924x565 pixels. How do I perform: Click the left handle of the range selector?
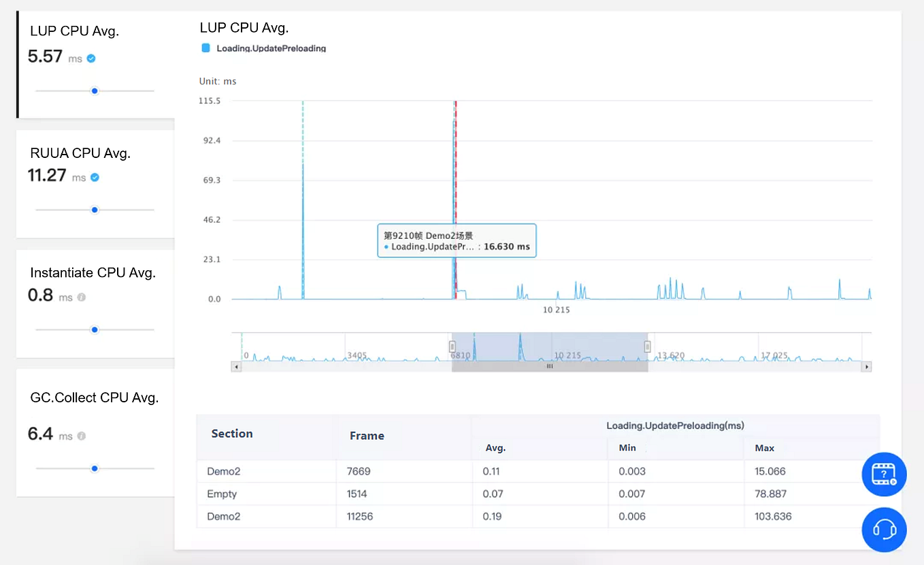[x=452, y=345]
